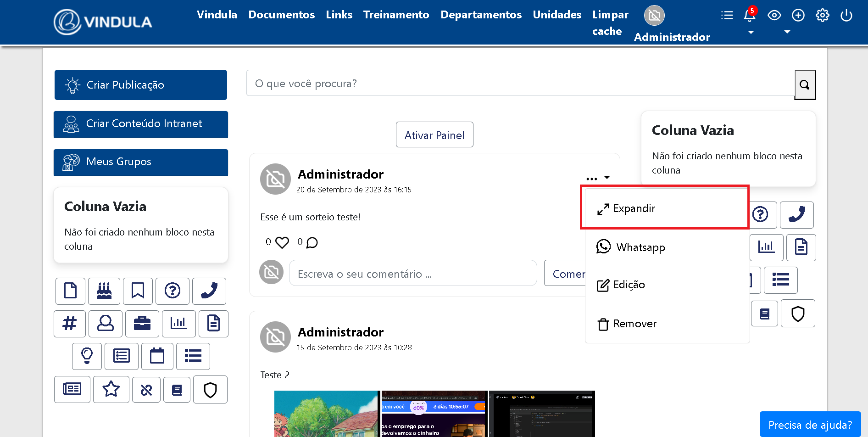Expand the dropdown arrow below notifications bell
The image size is (868, 437).
751,32
